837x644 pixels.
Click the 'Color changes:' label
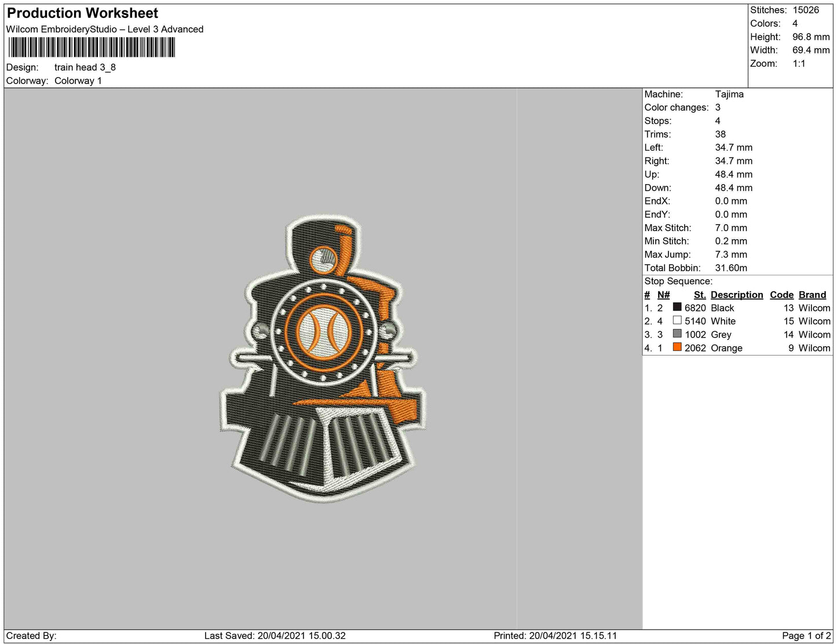(677, 107)
